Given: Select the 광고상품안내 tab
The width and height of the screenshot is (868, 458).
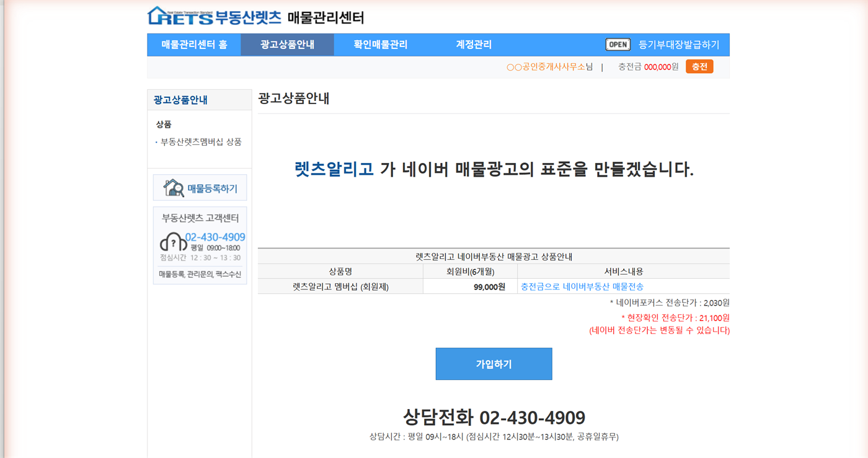Looking at the screenshot, I should (288, 45).
